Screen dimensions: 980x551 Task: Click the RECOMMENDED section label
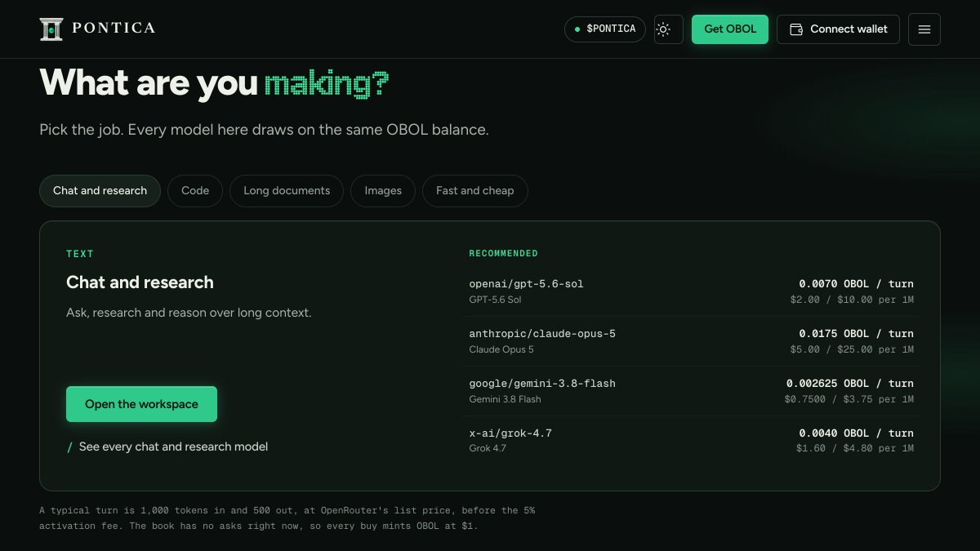tap(503, 254)
